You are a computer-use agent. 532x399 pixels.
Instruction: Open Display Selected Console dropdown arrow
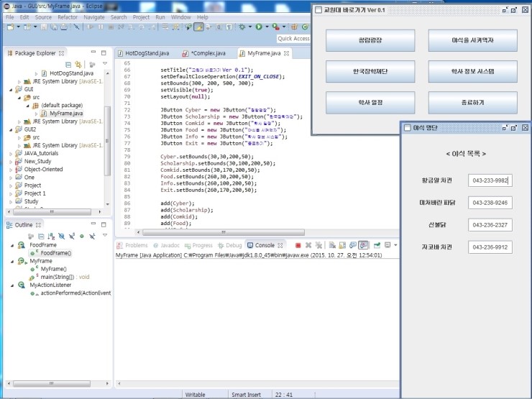tap(395, 245)
